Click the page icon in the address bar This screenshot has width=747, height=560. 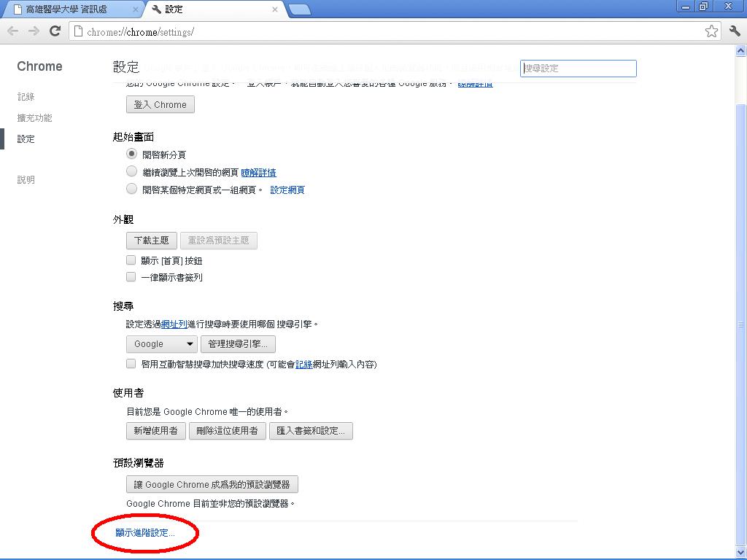79,32
